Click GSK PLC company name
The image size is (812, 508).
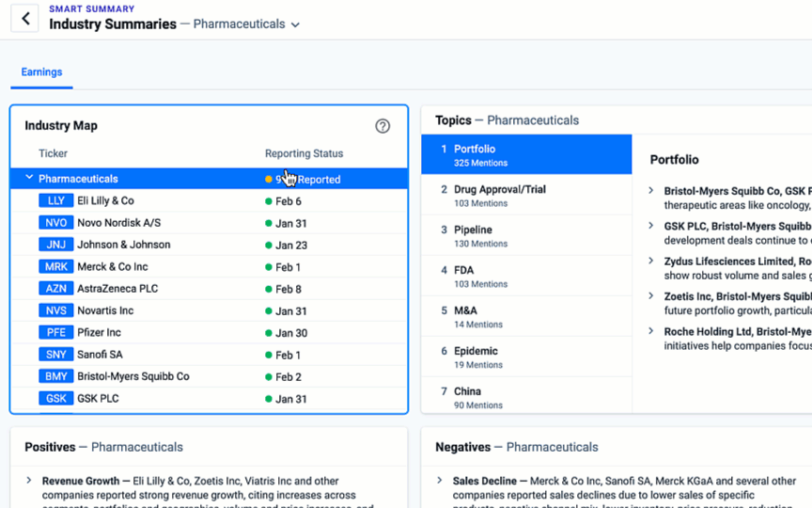click(x=98, y=399)
